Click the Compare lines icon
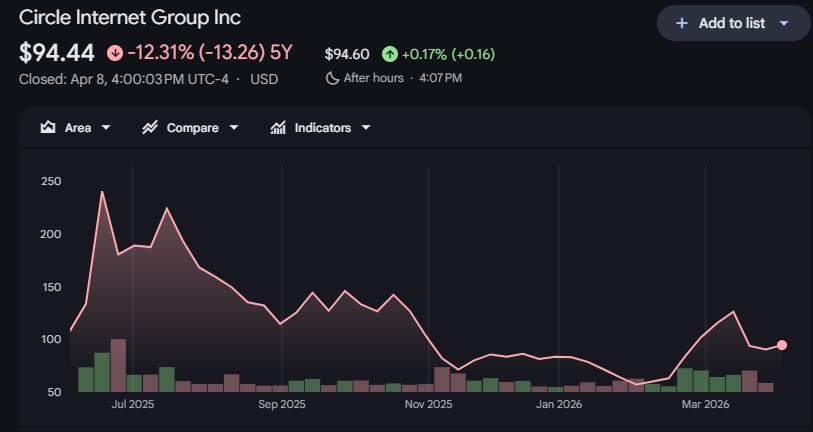The height and width of the screenshot is (432, 813). 150,128
